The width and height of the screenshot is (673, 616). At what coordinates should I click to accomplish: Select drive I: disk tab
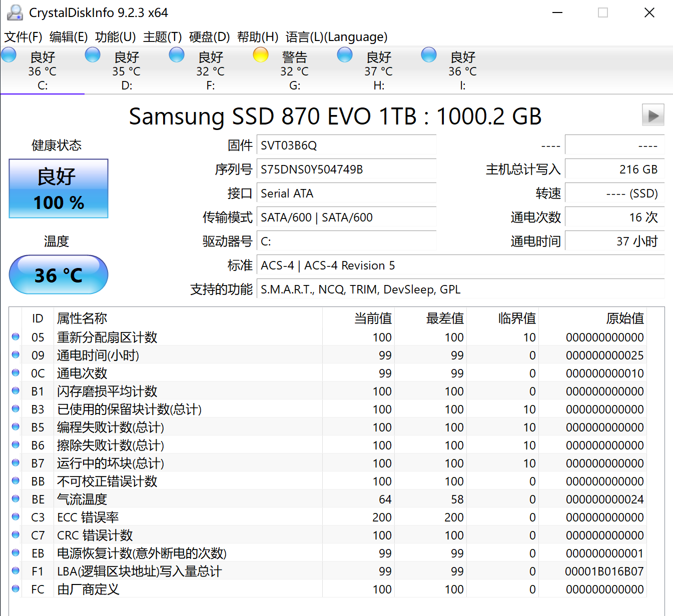coord(463,70)
